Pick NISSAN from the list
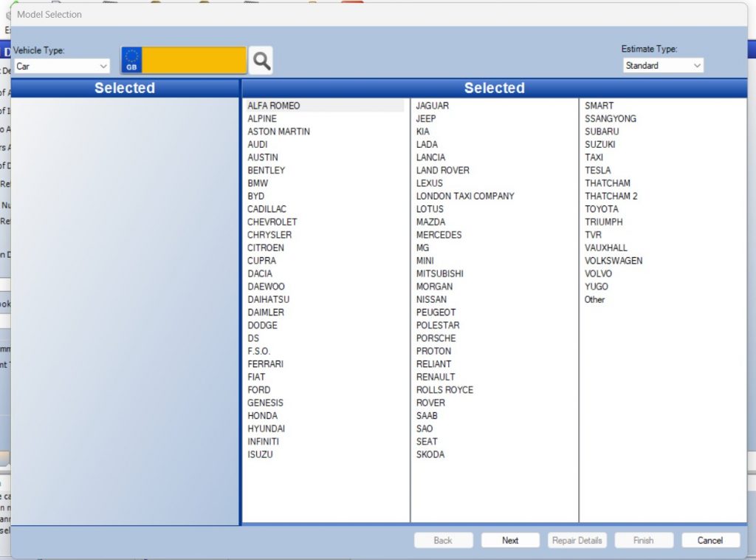This screenshot has width=756, height=560. click(x=431, y=299)
